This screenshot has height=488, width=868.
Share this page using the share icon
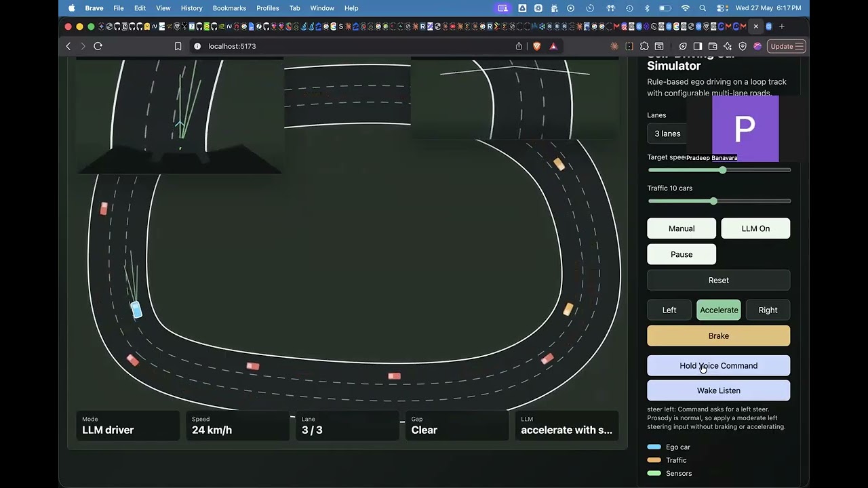(519, 46)
